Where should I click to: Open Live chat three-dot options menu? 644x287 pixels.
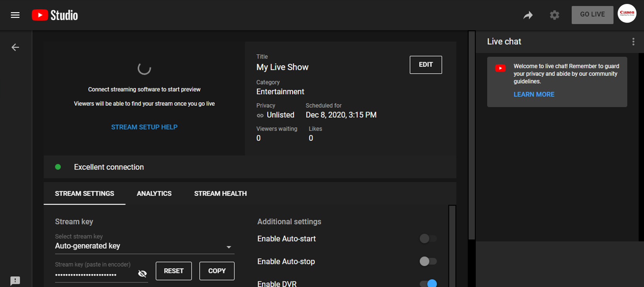(x=633, y=42)
